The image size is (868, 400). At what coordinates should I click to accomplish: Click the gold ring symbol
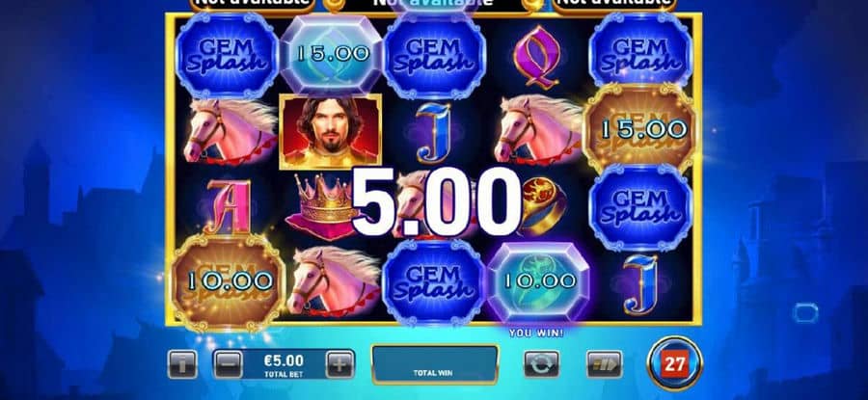click(542, 206)
